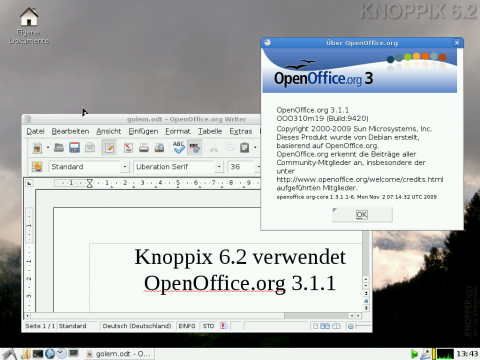Open the LXDE start menu icon
The height and width of the screenshot is (360, 480).
tap(9, 354)
